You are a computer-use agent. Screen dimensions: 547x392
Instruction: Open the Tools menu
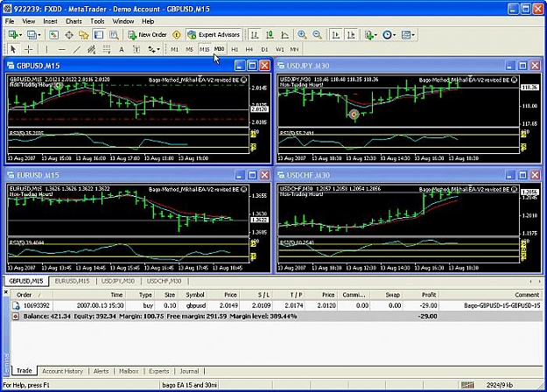pyautogui.click(x=97, y=21)
